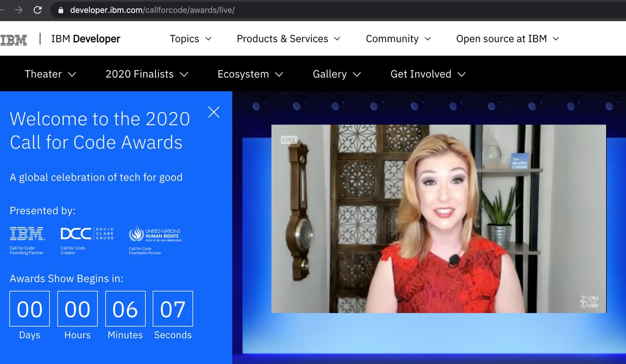Click the United Nations Human Rights logo

point(155,234)
